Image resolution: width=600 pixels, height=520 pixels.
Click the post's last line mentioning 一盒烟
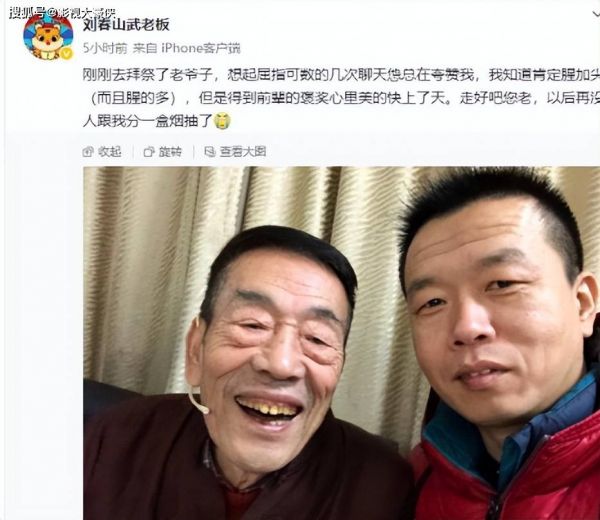147,122
